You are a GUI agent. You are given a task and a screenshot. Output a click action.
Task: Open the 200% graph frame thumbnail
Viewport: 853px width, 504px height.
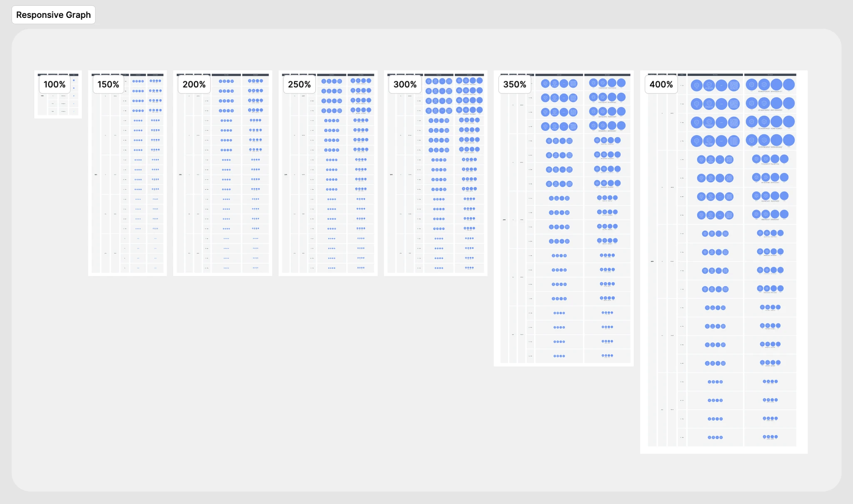pos(222,173)
